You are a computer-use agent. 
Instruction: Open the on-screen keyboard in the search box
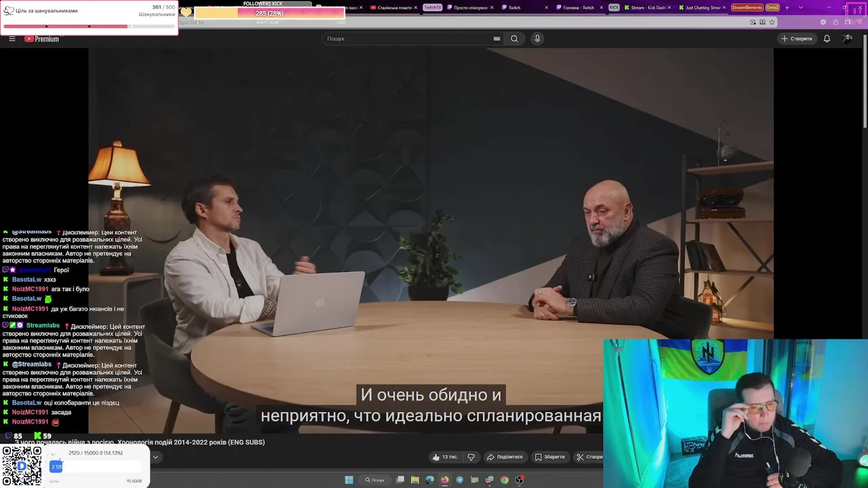[x=497, y=39]
